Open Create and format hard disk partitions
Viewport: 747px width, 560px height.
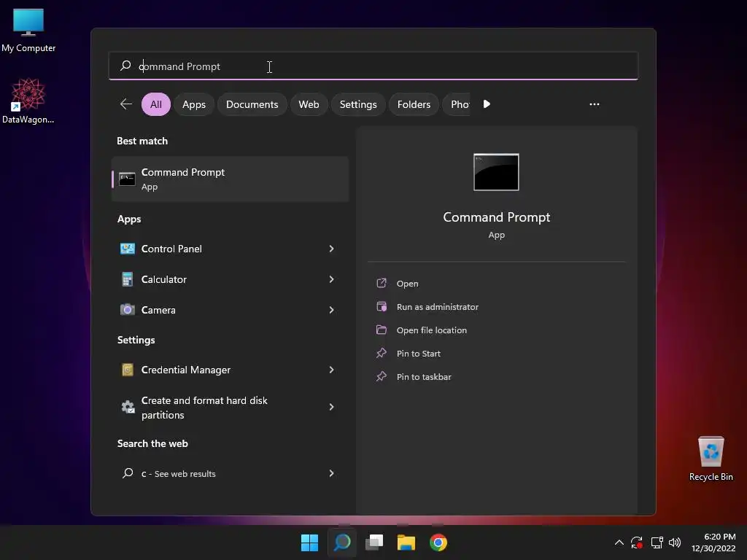pos(230,407)
